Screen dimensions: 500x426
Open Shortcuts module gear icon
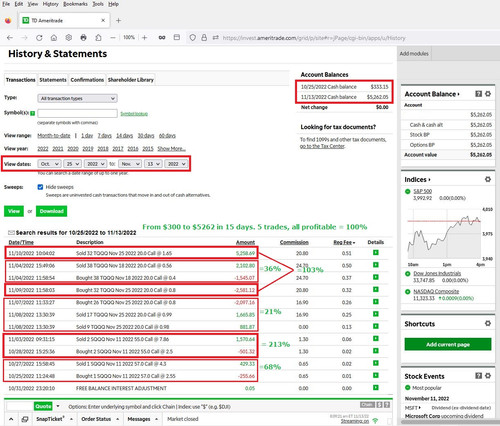pos(488,323)
